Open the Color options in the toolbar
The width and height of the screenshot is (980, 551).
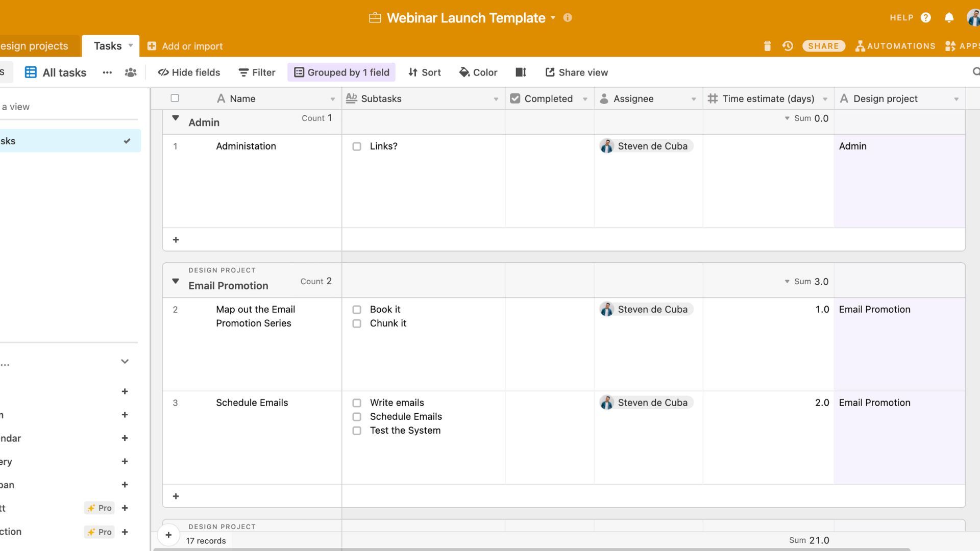coord(478,72)
